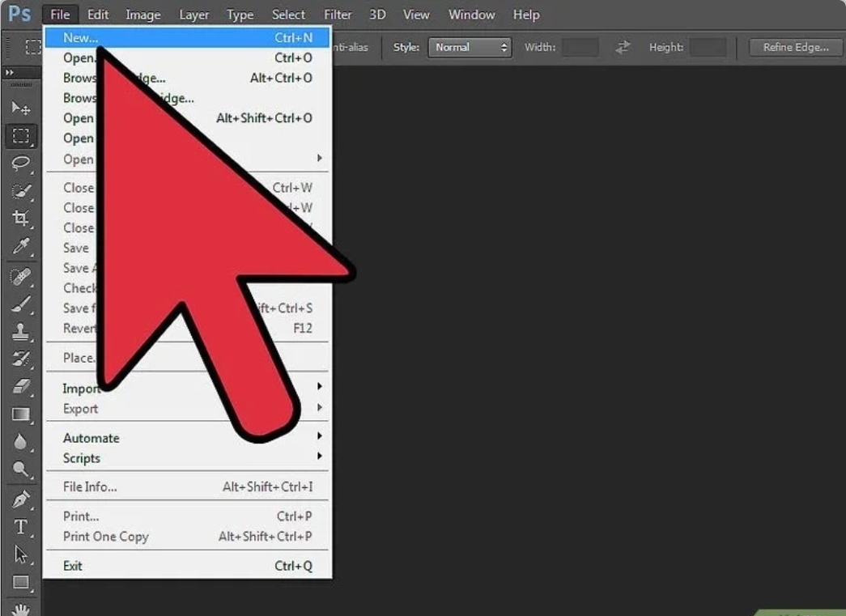Expand the toolbox double-arrow toggle
Viewport: 846px width, 616px height.
tap(10, 72)
